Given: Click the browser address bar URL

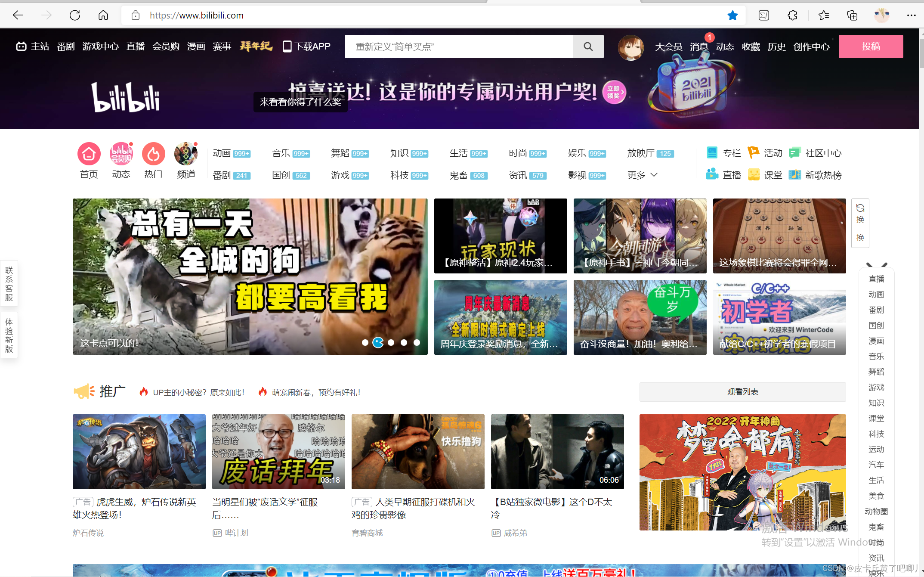Looking at the screenshot, I should pos(197,16).
